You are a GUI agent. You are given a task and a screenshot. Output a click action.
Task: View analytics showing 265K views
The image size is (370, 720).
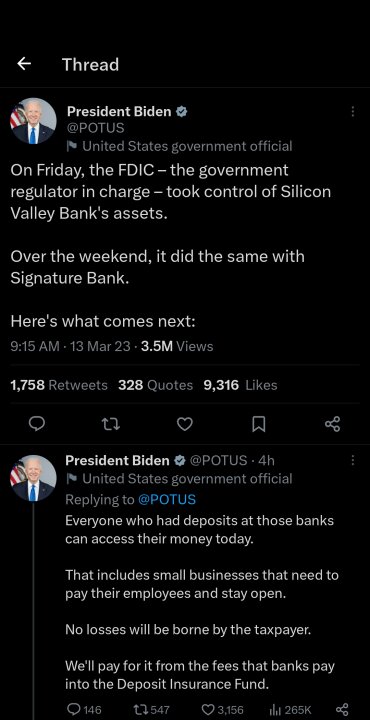(291, 709)
